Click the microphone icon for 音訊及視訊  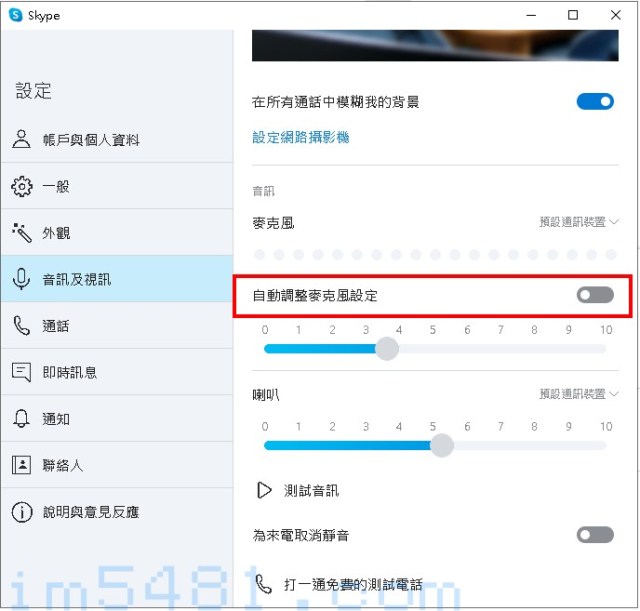pos(21,279)
